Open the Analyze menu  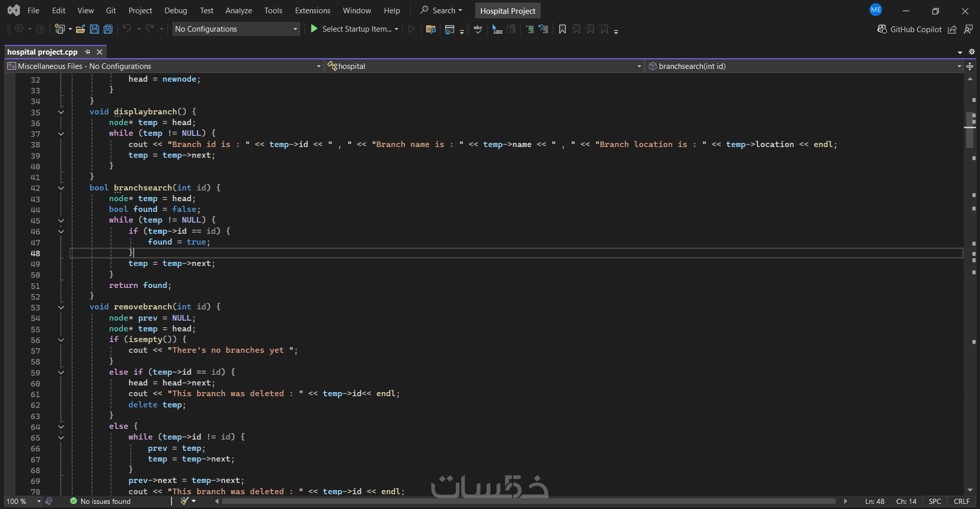coord(239,10)
